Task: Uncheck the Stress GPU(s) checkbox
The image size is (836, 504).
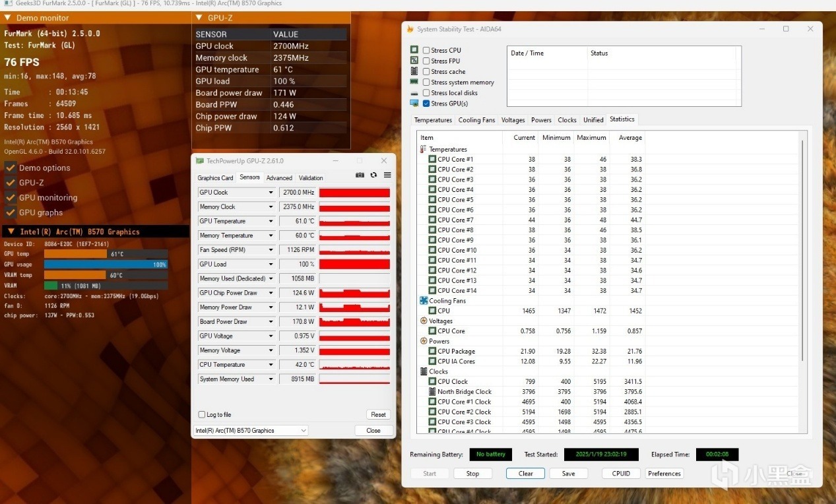Action: pos(426,104)
